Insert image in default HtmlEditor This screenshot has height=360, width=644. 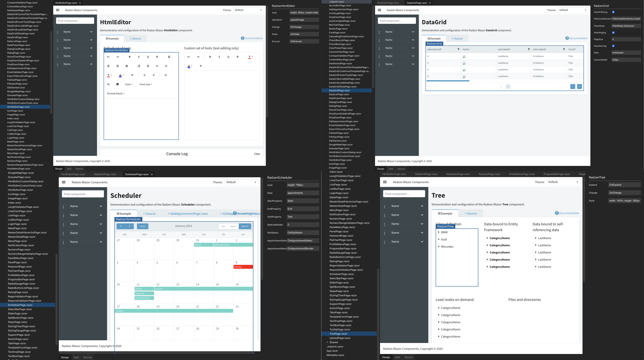(118, 84)
